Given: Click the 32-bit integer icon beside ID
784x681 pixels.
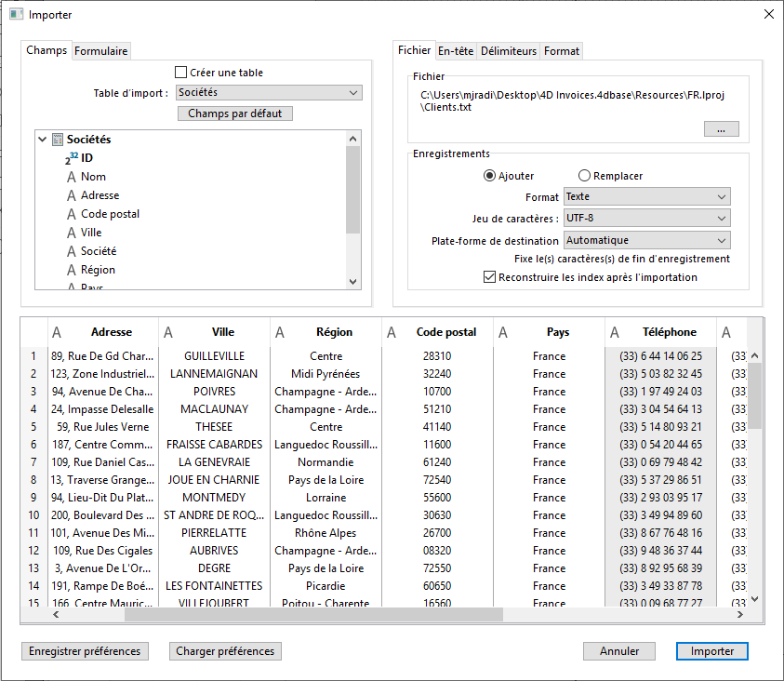Looking at the screenshot, I should tap(72, 158).
